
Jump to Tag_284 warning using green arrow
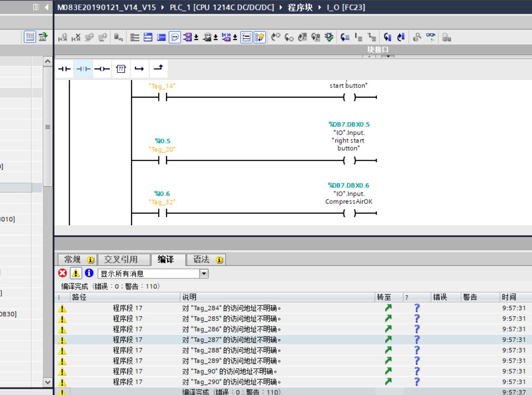click(389, 308)
